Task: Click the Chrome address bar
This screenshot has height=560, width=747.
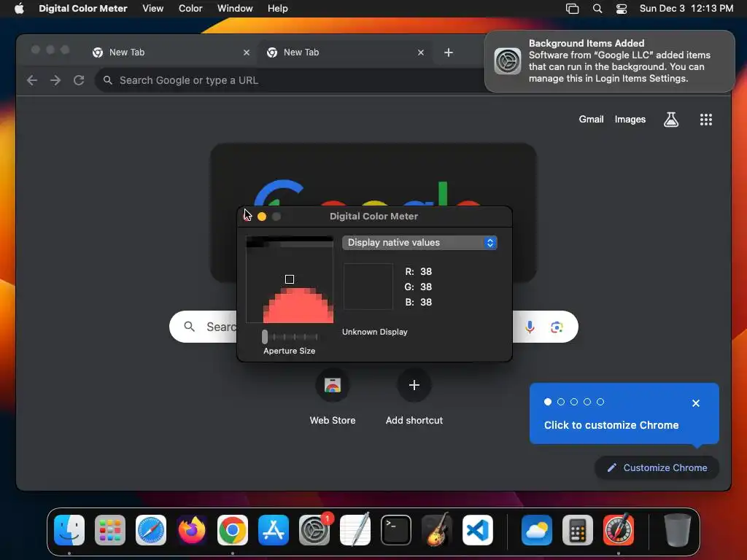Action: coord(290,80)
